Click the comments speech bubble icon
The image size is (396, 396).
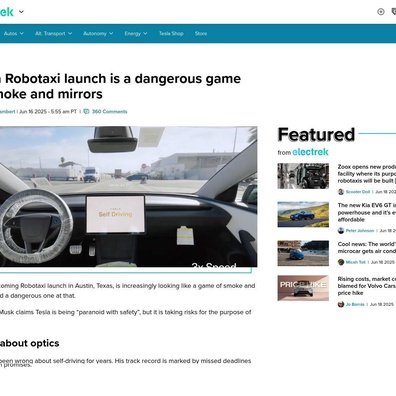(86, 112)
